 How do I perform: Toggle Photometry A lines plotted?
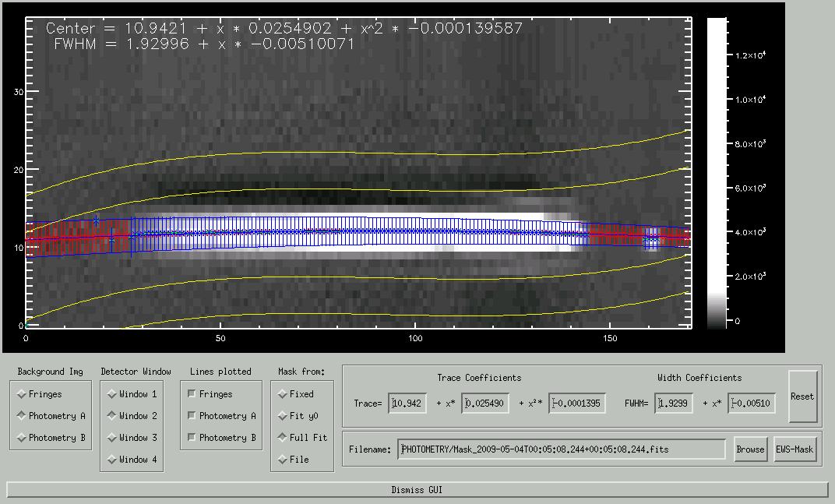(192, 416)
